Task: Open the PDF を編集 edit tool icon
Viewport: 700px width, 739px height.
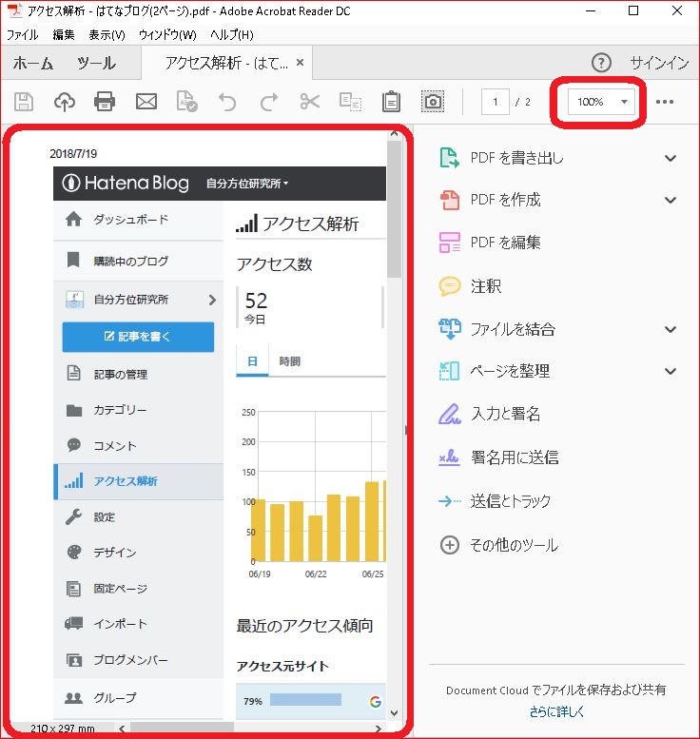Action: pyautogui.click(x=449, y=243)
